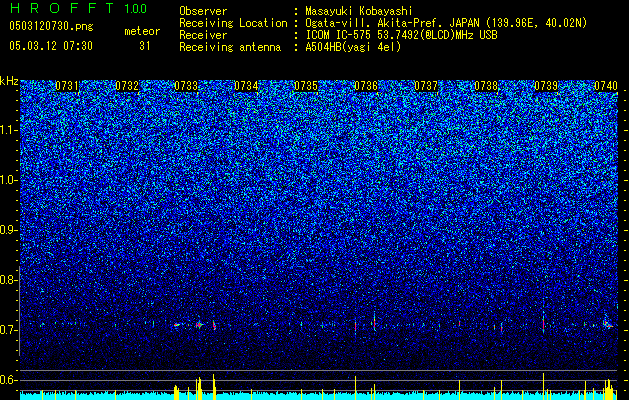Click the 0.6 kHz axis label

[x=8, y=380]
